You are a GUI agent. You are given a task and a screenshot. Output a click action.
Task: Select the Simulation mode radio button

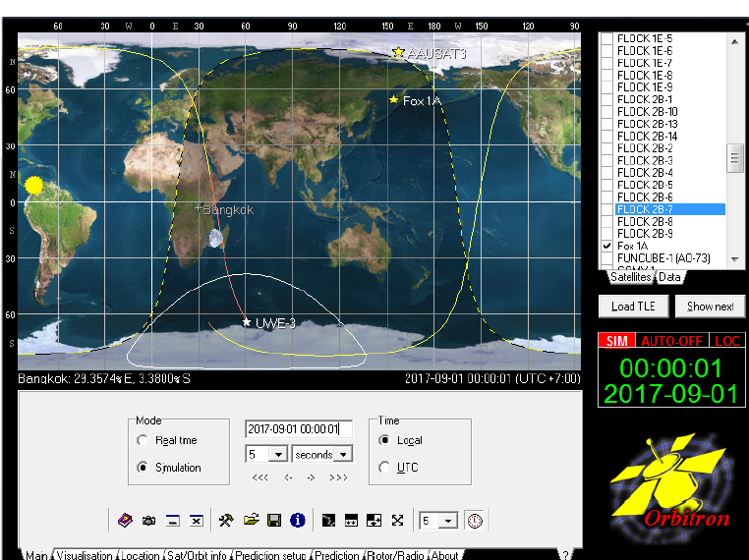click(143, 468)
